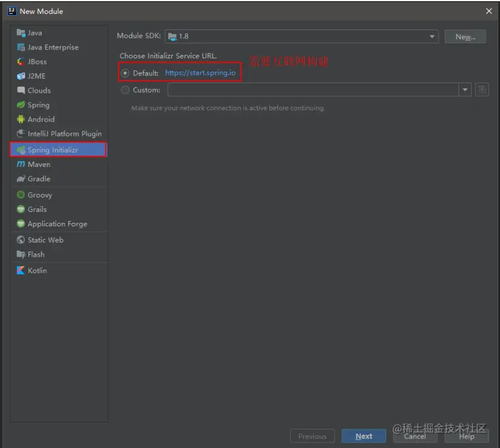Click the Static Web globe icon

[x=20, y=240]
